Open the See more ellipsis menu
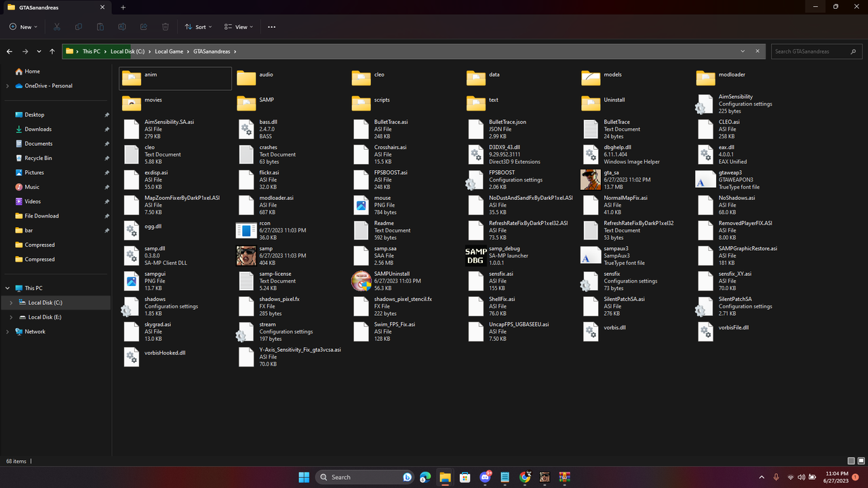Viewport: 868px width, 488px height. coord(271,27)
